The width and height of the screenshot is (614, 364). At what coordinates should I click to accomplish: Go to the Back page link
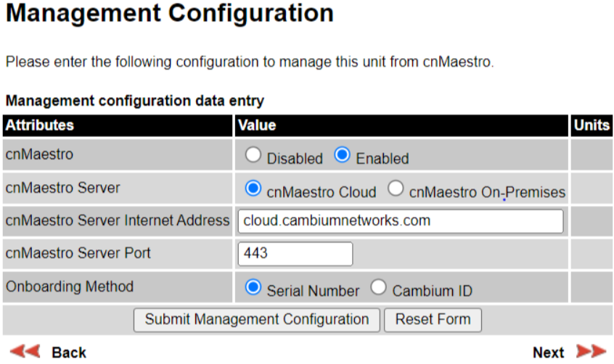click(69, 352)
